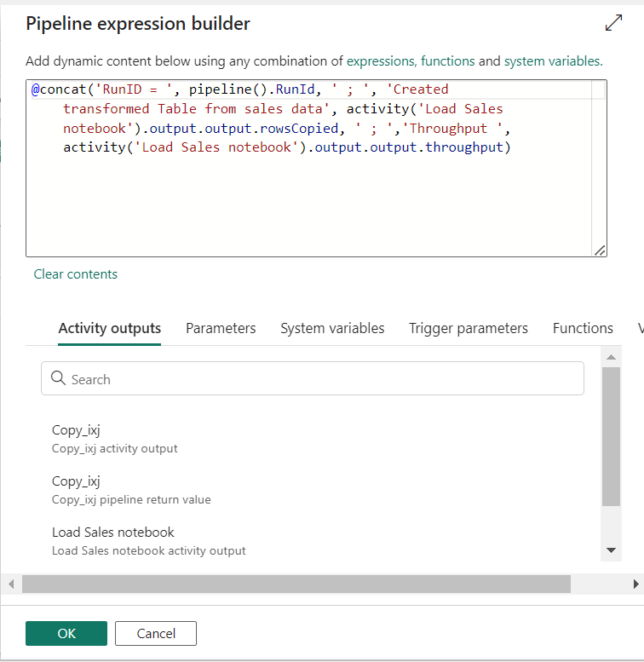
Task: Click the horizontal scroll right arrow
Action: (x=635, y=584)
